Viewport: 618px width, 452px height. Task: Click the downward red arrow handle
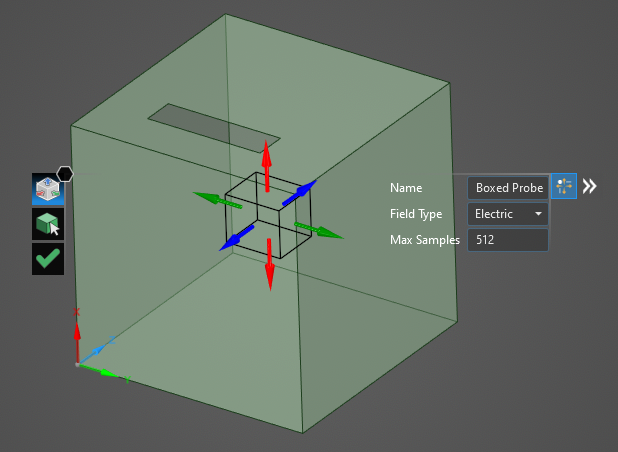[270, 264]
